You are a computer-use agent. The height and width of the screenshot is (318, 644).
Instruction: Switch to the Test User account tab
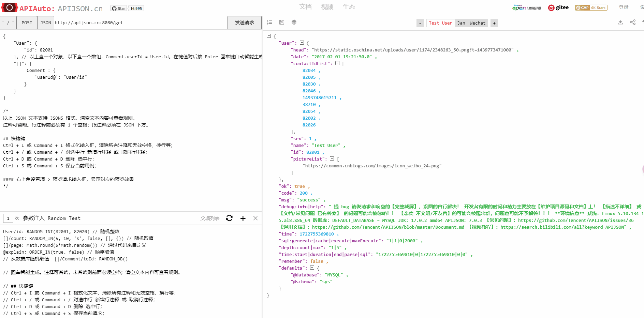point(441,23)
